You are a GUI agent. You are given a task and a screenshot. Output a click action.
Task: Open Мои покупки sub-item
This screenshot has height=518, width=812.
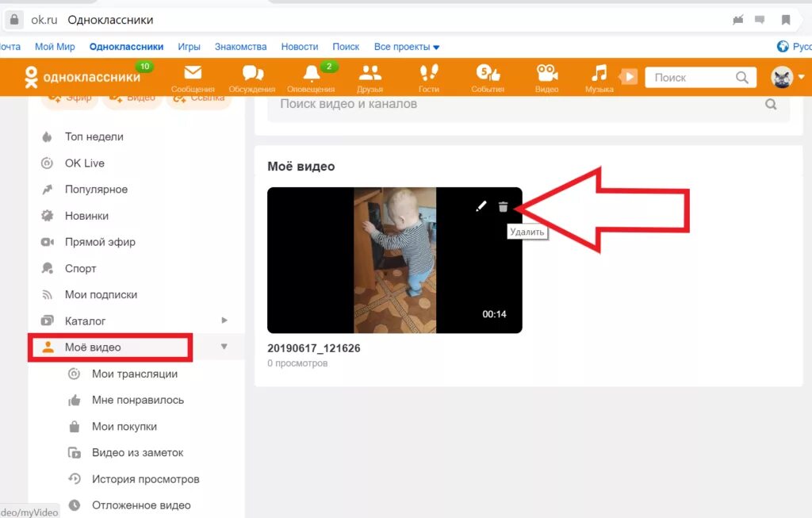coord(124,426)
